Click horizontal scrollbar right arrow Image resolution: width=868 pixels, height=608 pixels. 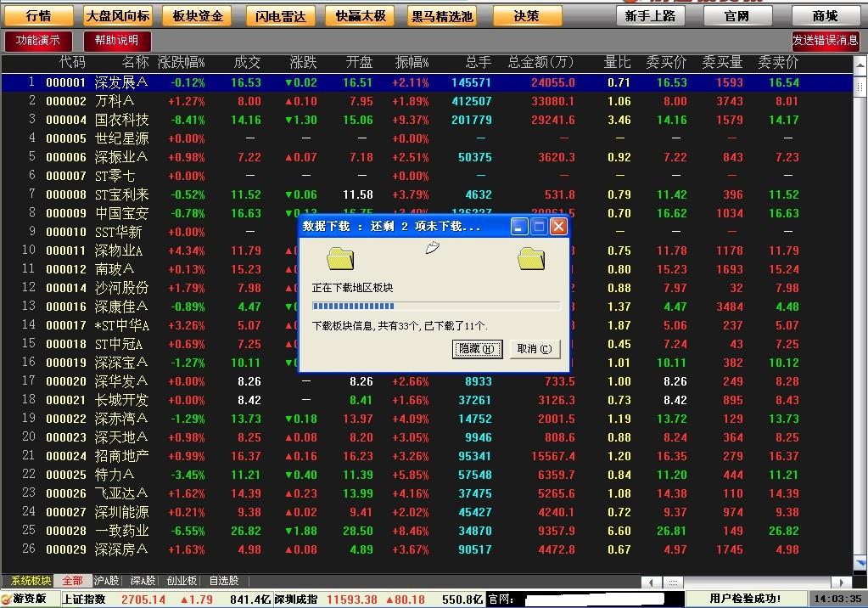click(x=842, y=583)
